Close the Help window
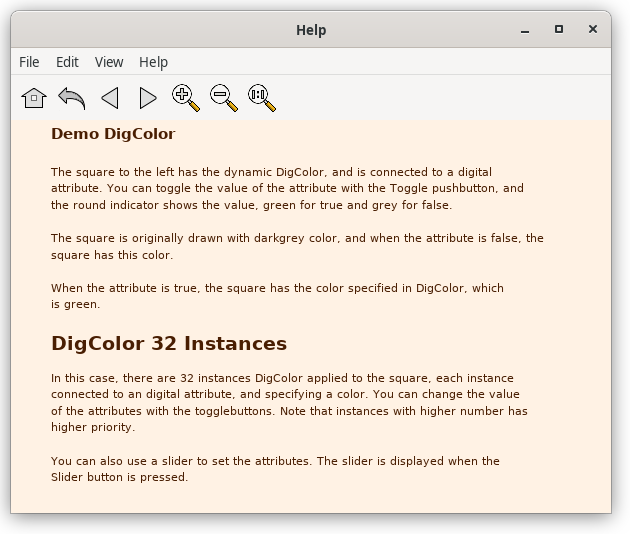The width and height of the screenshot is (630, 534). (x=593, y=29)
